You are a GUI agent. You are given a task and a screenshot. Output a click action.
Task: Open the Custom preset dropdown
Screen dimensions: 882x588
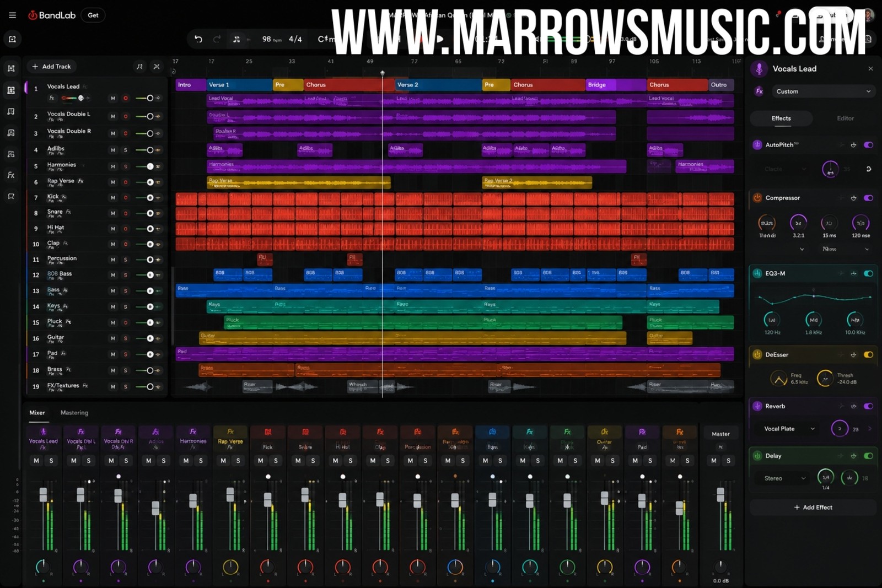coord(823,91)
